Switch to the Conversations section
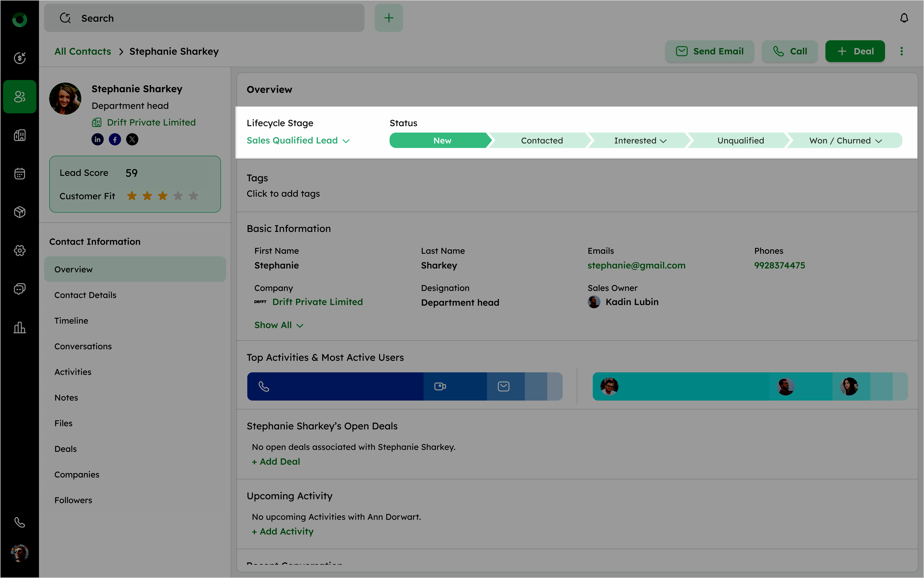The height and width of the screenshot is (578, 924). pyautogui.click(x=83, y=346)
